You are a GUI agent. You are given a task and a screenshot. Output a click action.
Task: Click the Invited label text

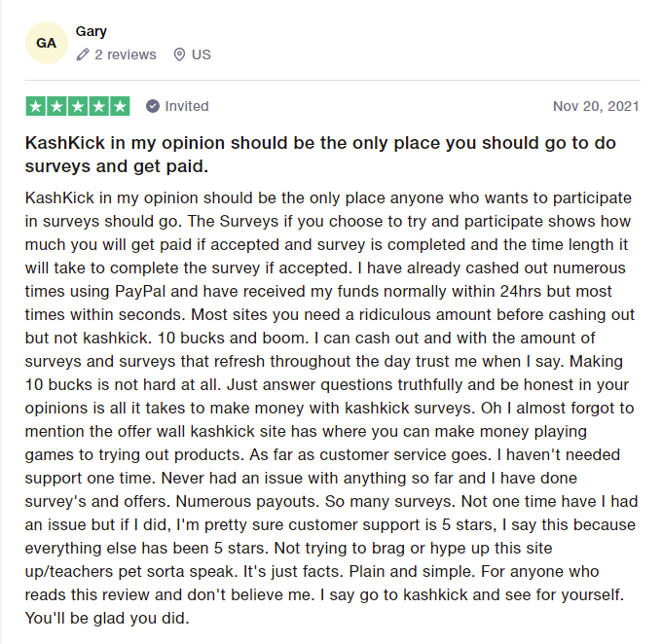tap(187, 106)
